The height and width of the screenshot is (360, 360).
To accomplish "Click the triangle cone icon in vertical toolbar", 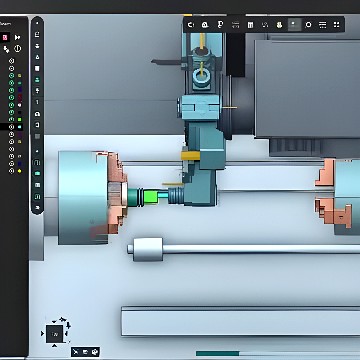I will coord(37,57).
